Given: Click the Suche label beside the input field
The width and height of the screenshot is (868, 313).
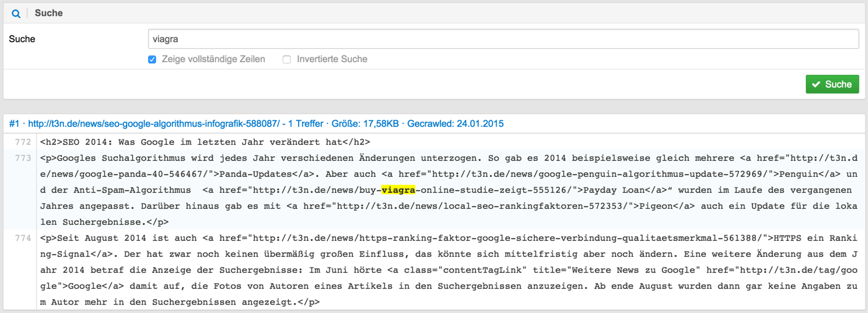Looking at the screenshot, I should point(22,39).
